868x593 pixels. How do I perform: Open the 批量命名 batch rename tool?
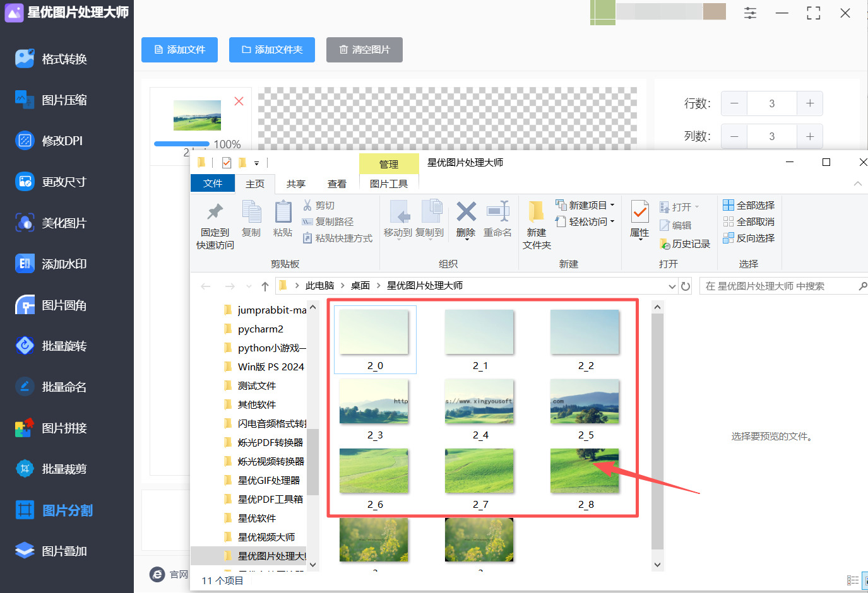pos(51,387)
